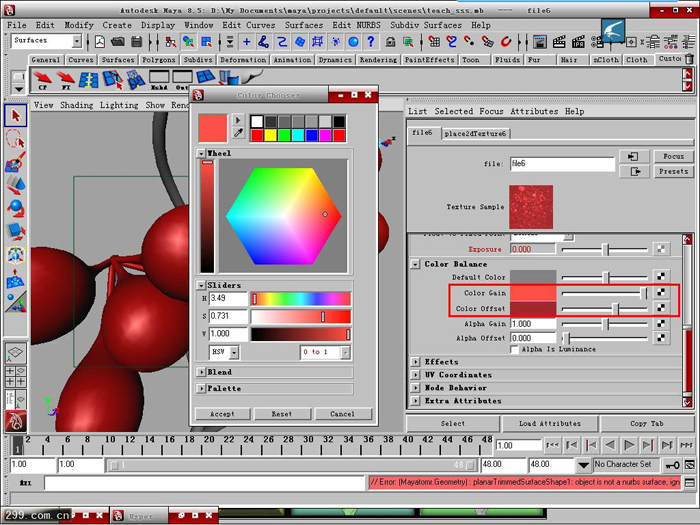Click the Save Scene disk icon

click(137, 42)
